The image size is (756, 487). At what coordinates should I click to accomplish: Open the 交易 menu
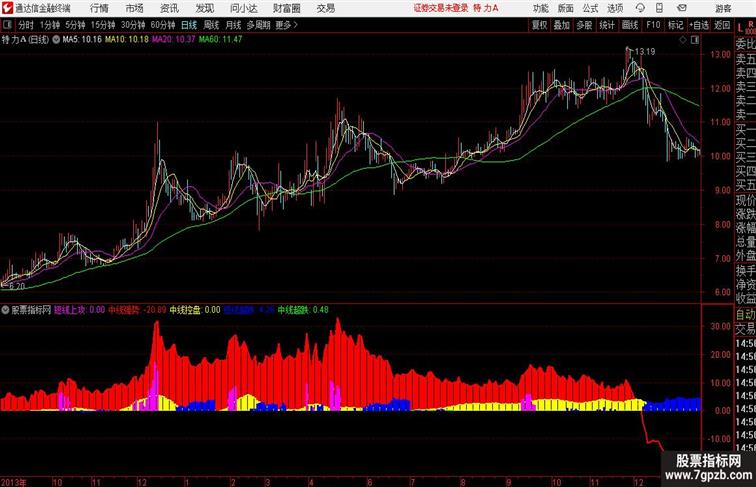click(x=326, y=8)
